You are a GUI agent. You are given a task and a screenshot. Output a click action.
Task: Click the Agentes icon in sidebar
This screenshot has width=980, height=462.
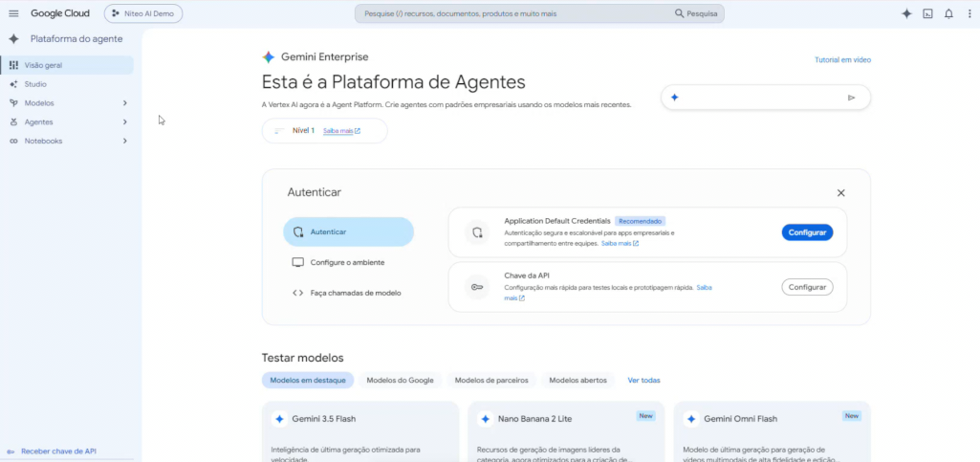pos(13,121)
